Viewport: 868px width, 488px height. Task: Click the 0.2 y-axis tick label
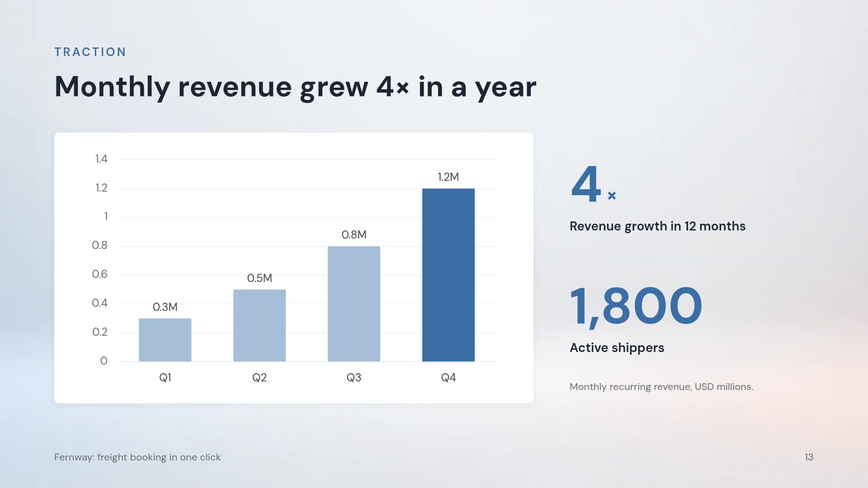(x=100, y=332)
